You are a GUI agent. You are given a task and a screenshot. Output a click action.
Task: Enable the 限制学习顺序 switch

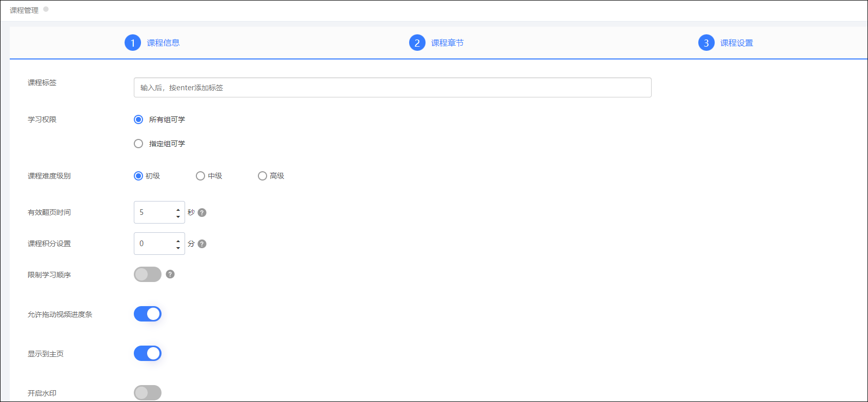coord(148,274)
